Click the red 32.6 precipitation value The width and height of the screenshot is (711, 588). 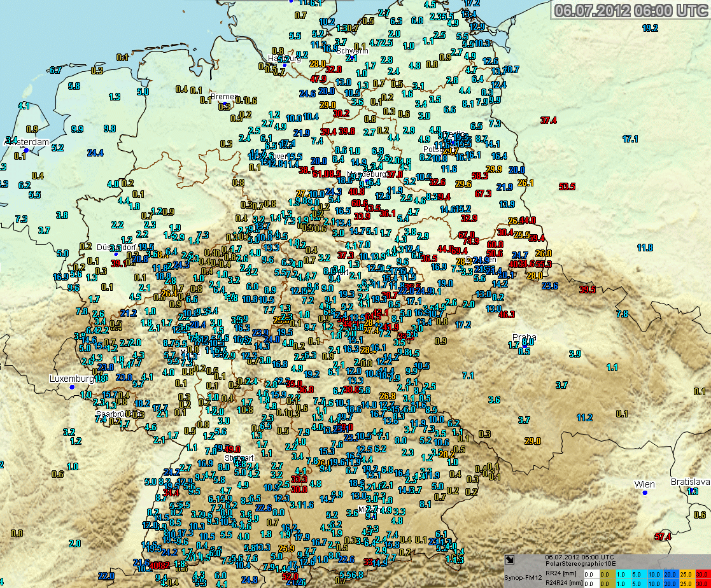437,182
